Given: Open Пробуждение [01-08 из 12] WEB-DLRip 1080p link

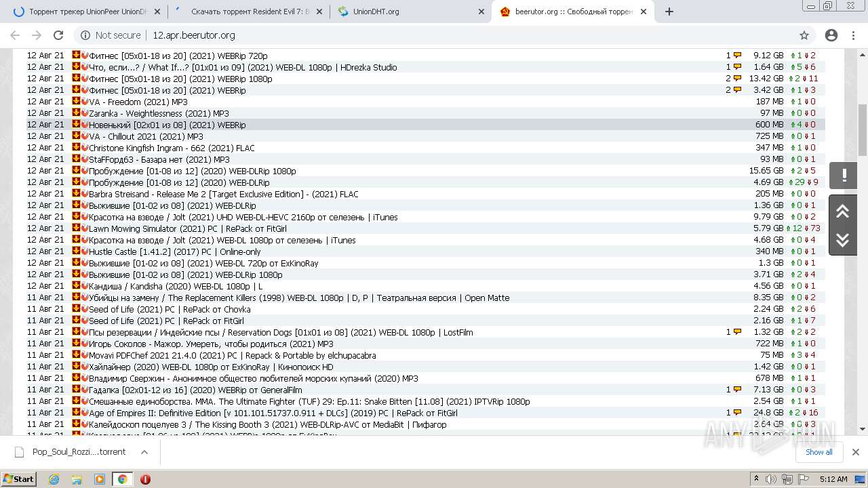Looking at the screenshot, I should (x=193, y=171).
